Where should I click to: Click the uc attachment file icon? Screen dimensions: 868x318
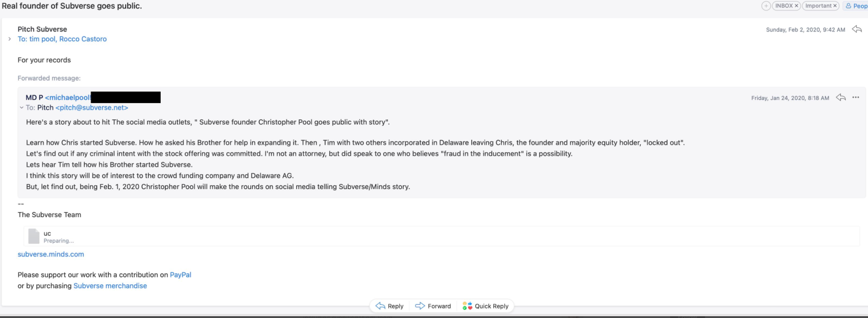tap(34, 236)
